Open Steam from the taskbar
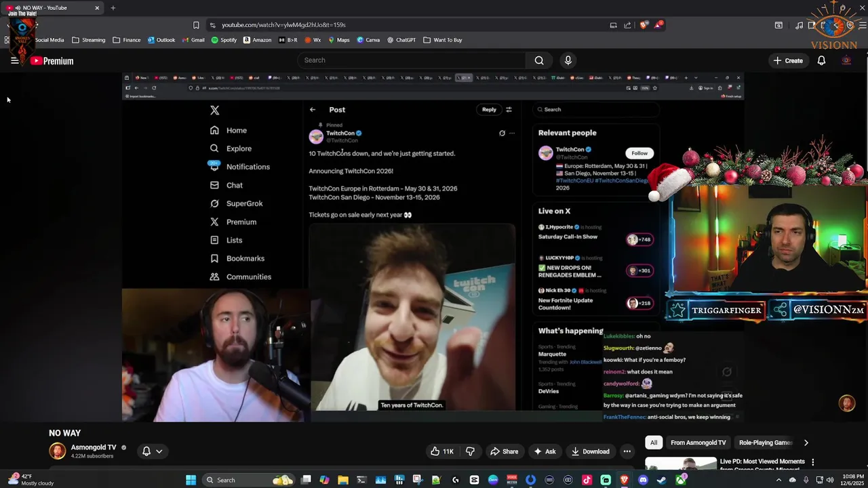This screenshot has width=868, height=488. point(662,480)
